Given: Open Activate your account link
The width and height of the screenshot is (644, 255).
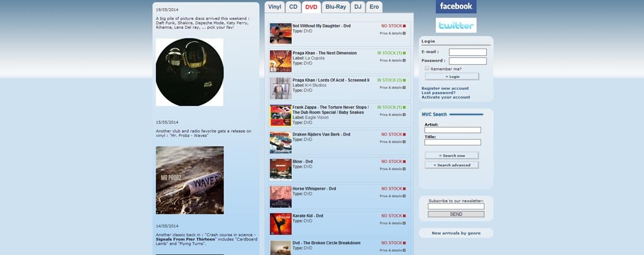Looking at the screenshot, I should coord(446,97).
